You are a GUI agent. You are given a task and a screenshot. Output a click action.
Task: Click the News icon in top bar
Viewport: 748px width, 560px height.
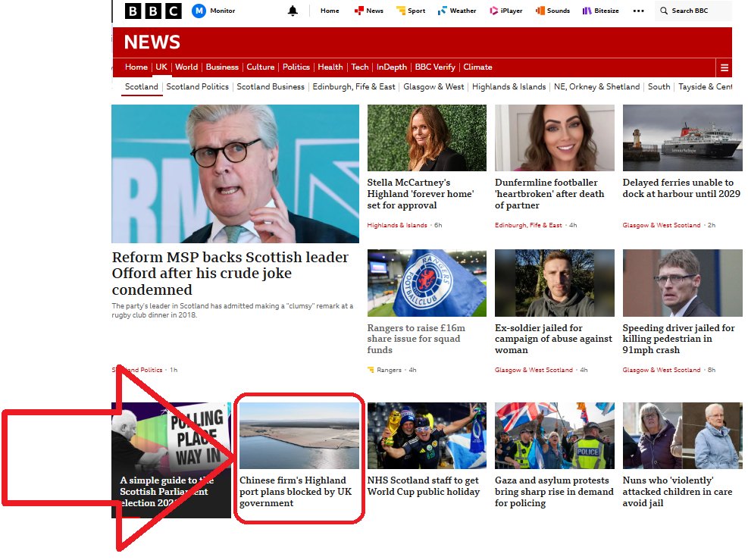[x=358, y=11]
